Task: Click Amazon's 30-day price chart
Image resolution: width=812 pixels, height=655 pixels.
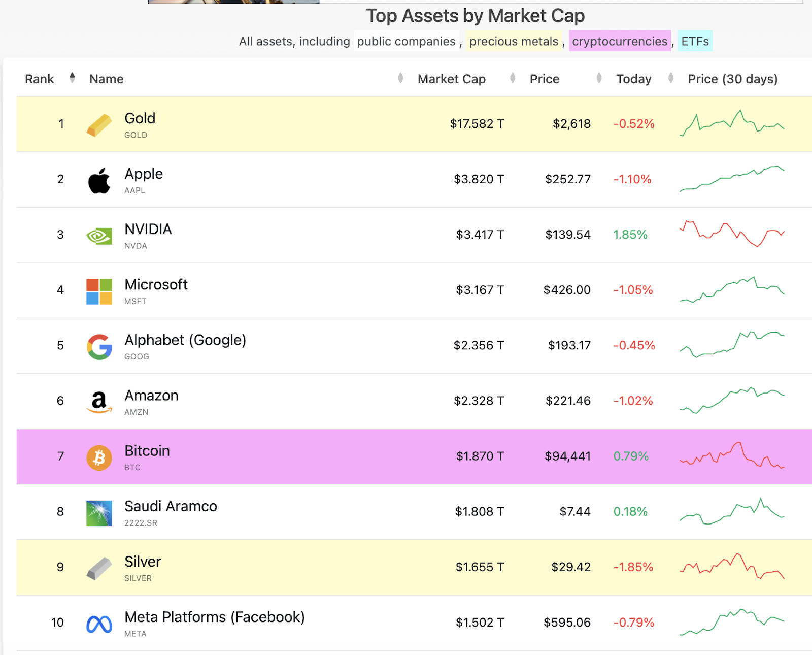Action: click(x=732, y=401)
